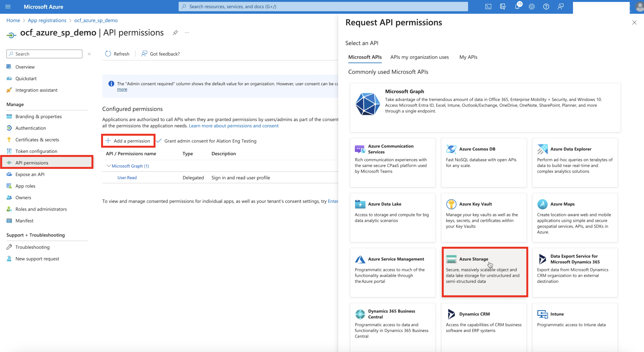Click ocf_azure_sp_demo in the breadcrumb
The width and height of the screenshot is (644, 352).
[96, 20]
